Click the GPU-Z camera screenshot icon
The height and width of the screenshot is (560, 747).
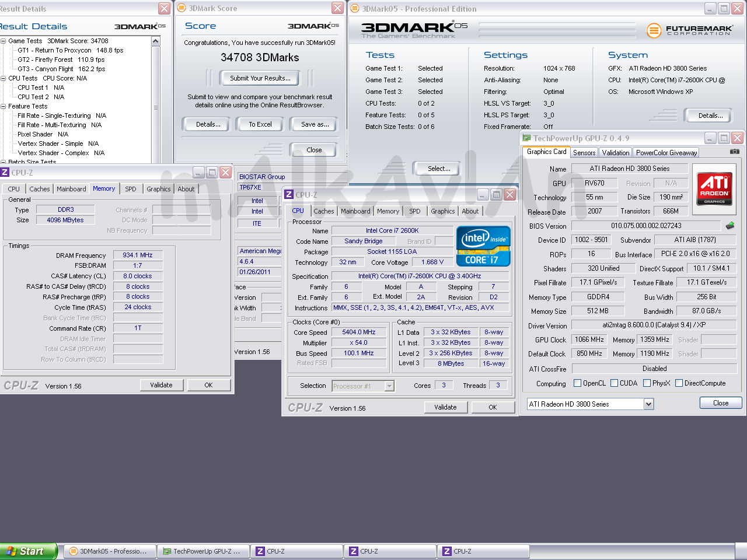click(734, 152)
